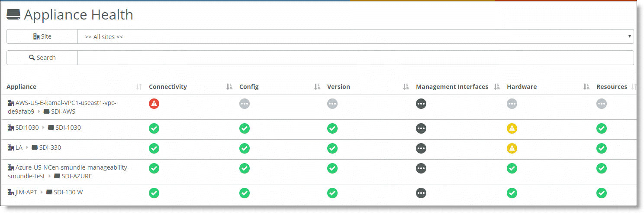Open the SDI-AWS appliance link

pos(59,111)
